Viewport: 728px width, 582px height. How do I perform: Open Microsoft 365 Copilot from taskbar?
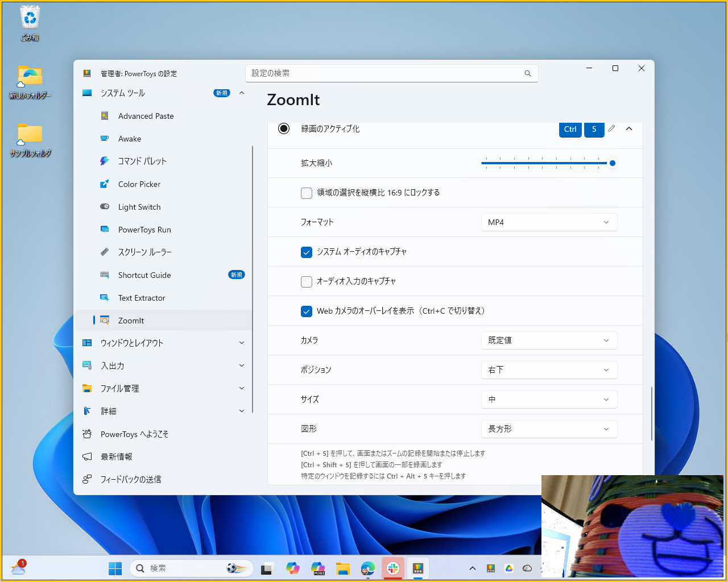coord(318,568)
